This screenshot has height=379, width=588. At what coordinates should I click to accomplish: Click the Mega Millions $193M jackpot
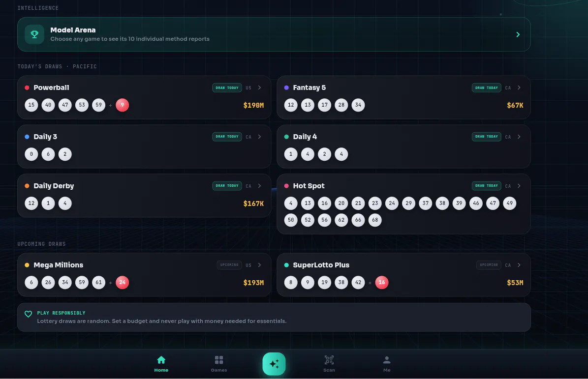253,283
